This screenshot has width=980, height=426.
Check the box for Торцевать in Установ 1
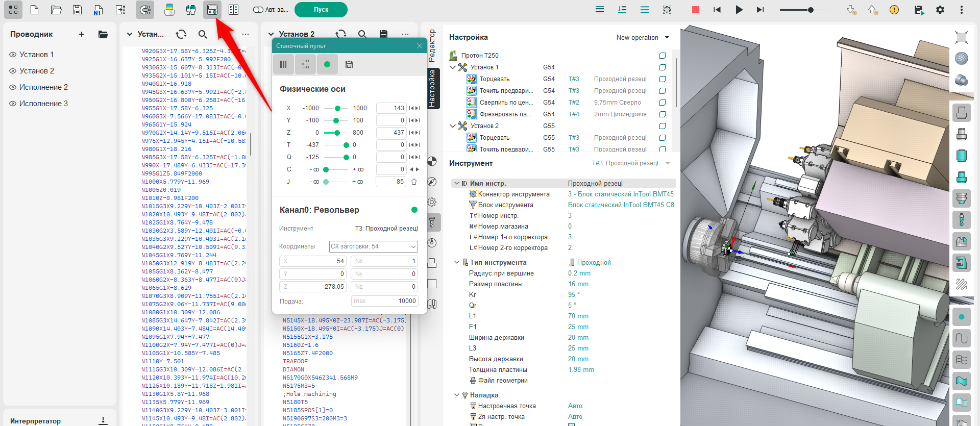click(663, 79)
